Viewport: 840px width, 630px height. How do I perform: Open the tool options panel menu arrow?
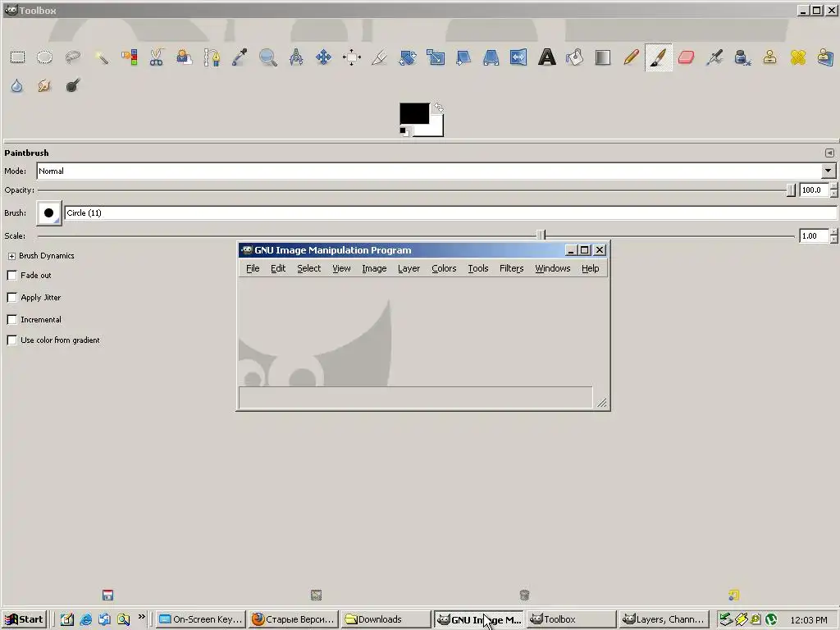pyautogui.click(x=829, y=153)
